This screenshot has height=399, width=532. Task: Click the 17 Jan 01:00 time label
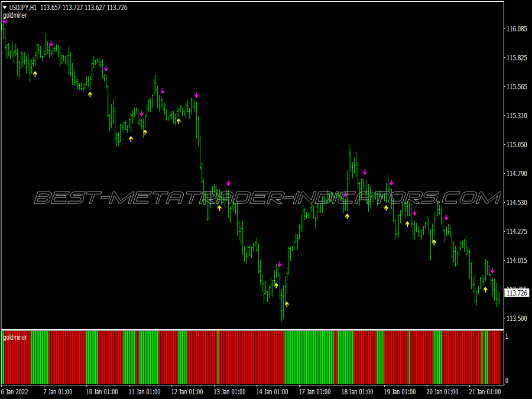coord(314,391)
